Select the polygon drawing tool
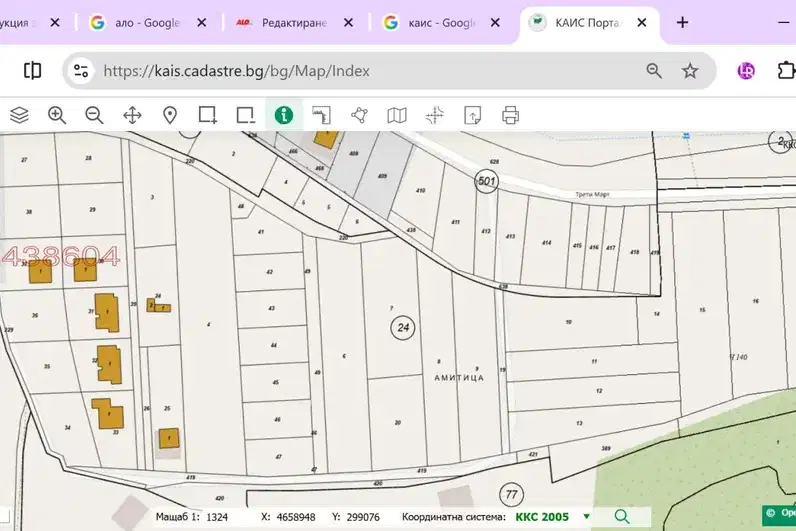 (x=359, y=115)
